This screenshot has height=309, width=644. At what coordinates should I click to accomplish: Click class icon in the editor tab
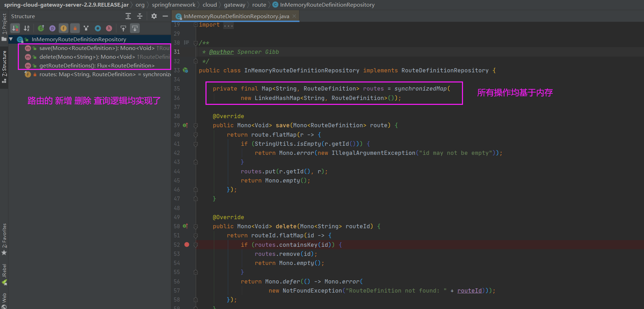[179, 16]
